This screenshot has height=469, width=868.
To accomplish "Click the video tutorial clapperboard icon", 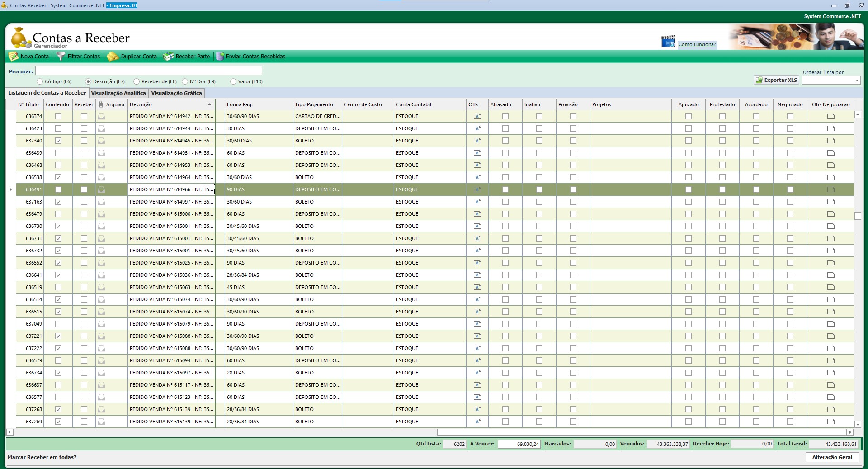I will click(668, 42).
